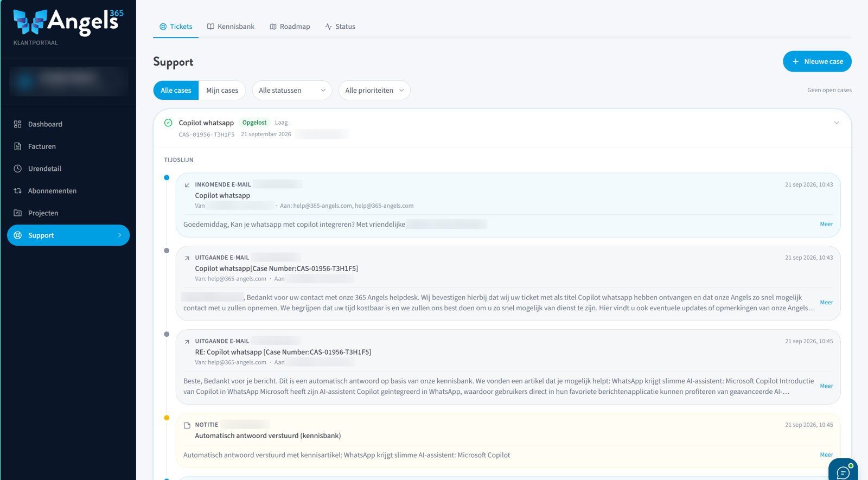Click the incoming email arrow icon

pyautogui.click(x=187, y=185)
